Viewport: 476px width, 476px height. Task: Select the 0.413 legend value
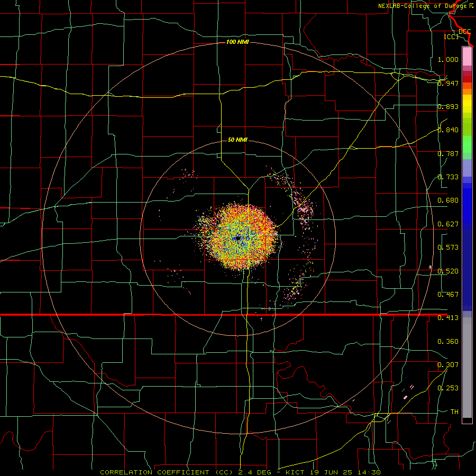tap(448, 318)
